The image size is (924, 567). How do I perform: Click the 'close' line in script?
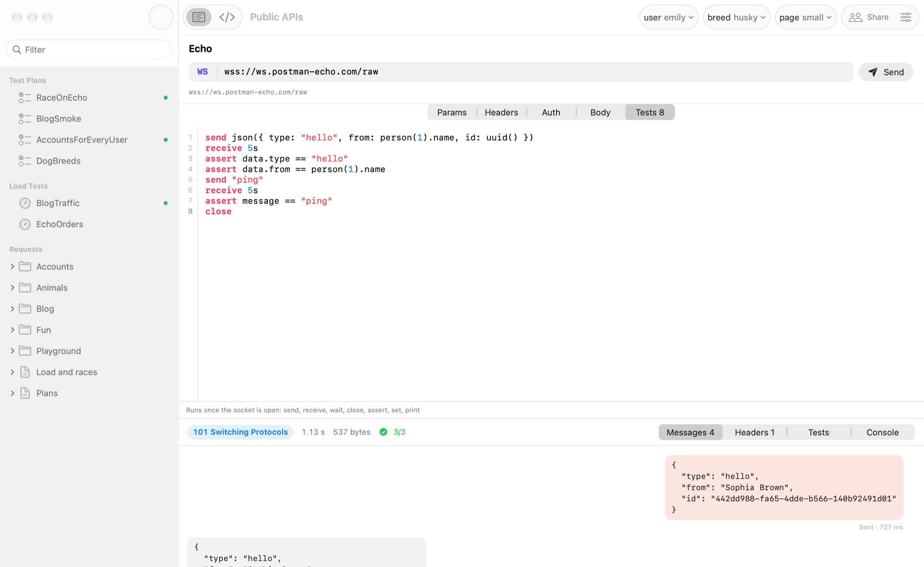(x=218, y=212)
